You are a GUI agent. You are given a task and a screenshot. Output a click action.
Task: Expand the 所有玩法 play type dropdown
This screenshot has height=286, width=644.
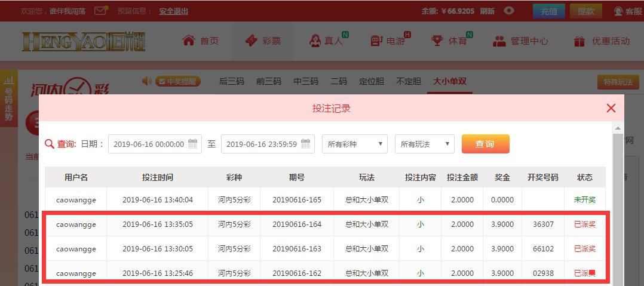tap(424, 144)
